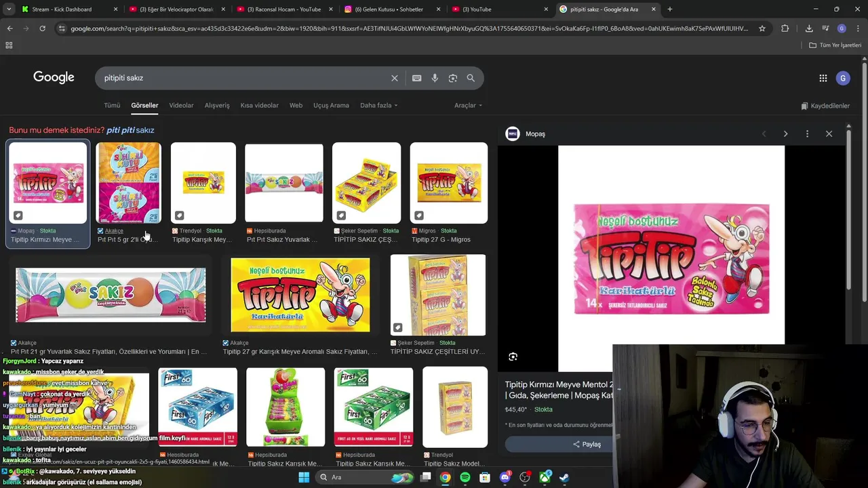Click the piti piti sakız suggestion link
Image resolution: width=868 pixels, height=488 pixels.
(x=130, y=130)
